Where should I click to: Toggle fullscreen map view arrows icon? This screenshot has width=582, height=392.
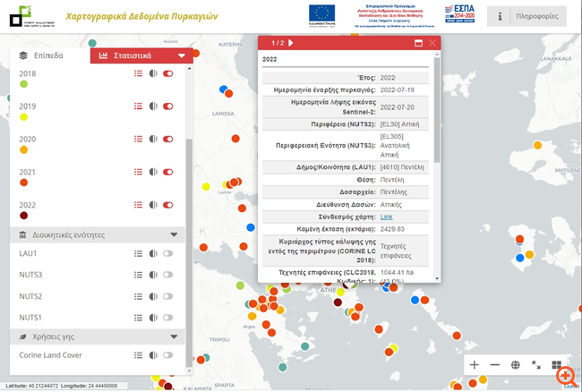[536, 365]
